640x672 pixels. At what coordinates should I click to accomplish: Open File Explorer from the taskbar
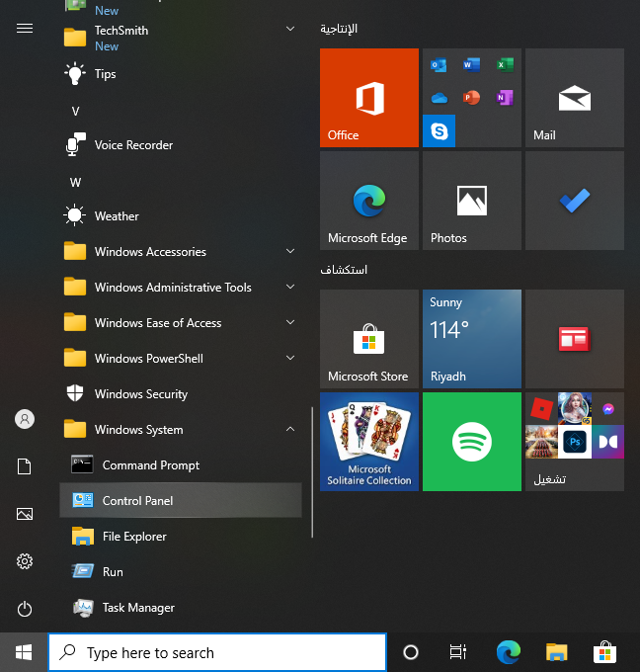[556, 652]
